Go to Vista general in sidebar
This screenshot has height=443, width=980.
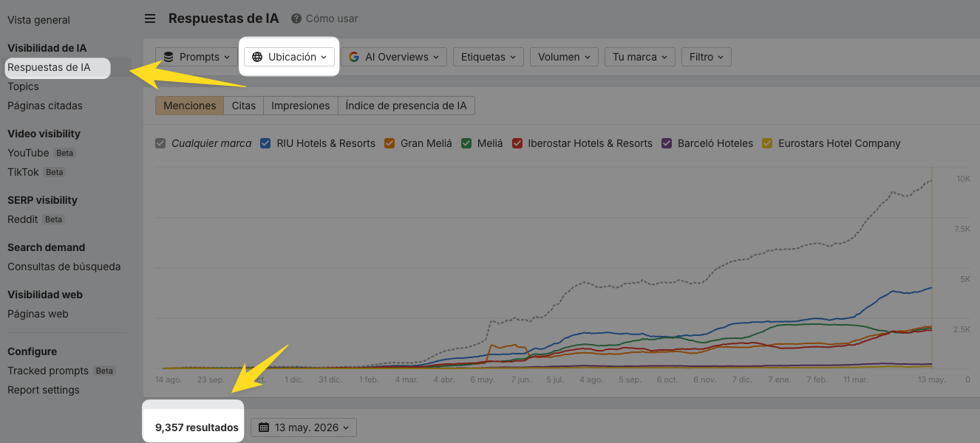(38, 20)
